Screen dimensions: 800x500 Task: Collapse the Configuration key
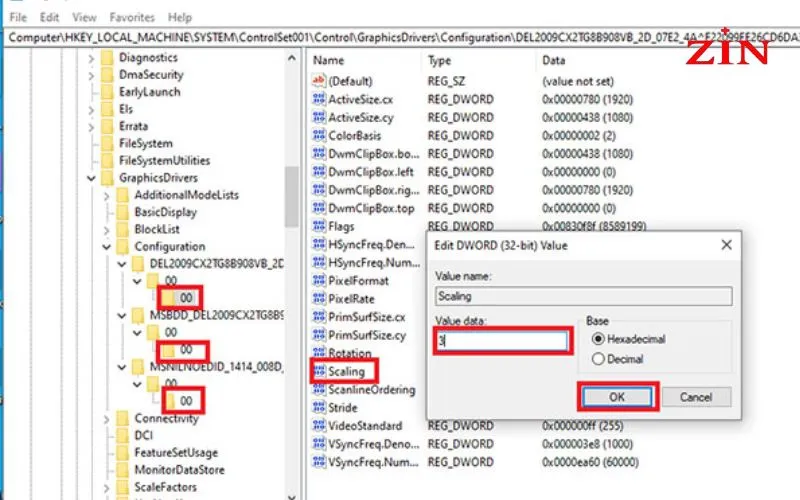point(107,247)
